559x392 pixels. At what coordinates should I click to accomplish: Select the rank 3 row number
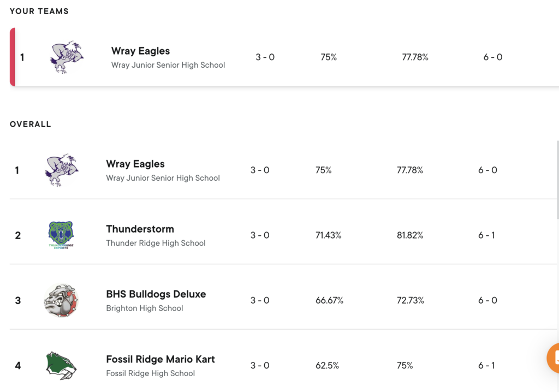pos(17,300)
